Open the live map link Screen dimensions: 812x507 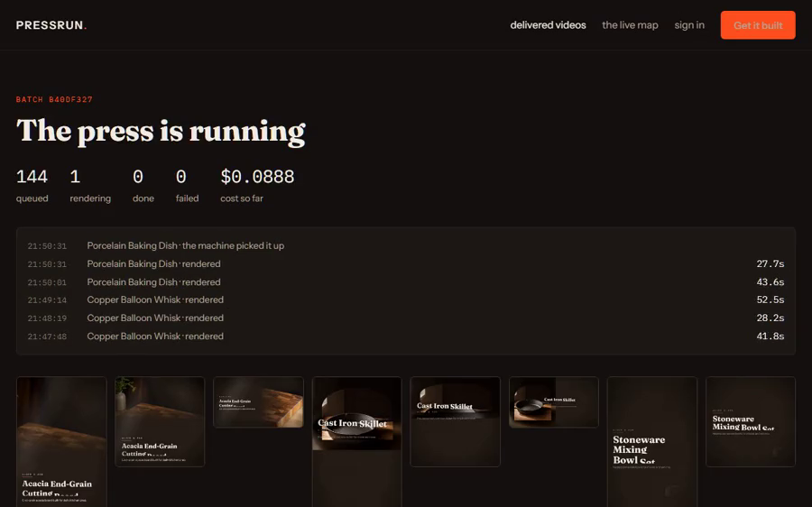pos(630,25)
